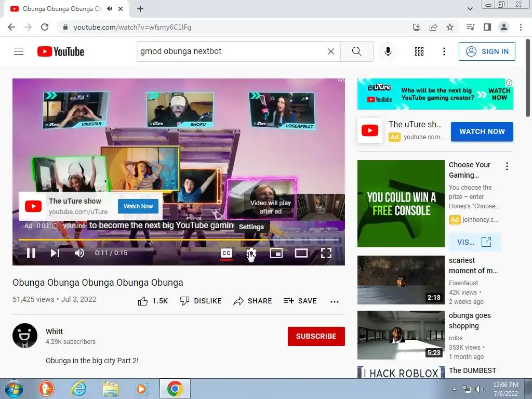Enable miniplayer mode

tap(276, 253)
